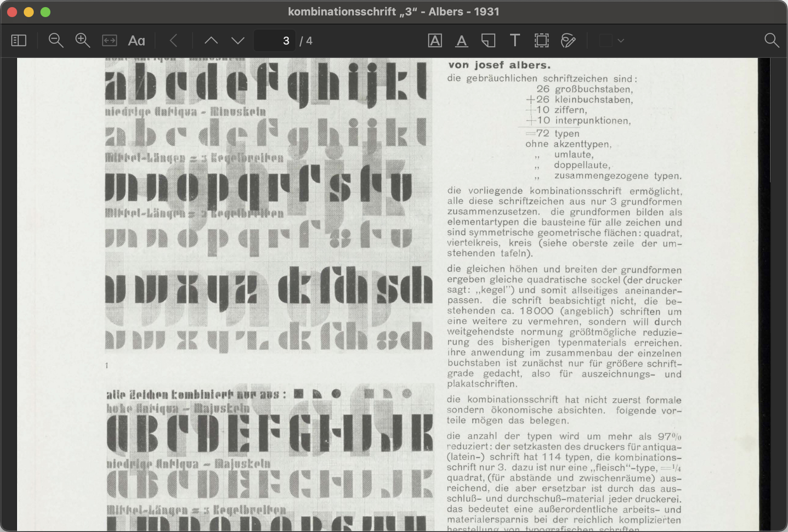Click the caption 'alle Zeichen kombiniert nur aus :'
Screen dimensions: 788x532
(x=197, y=394)
